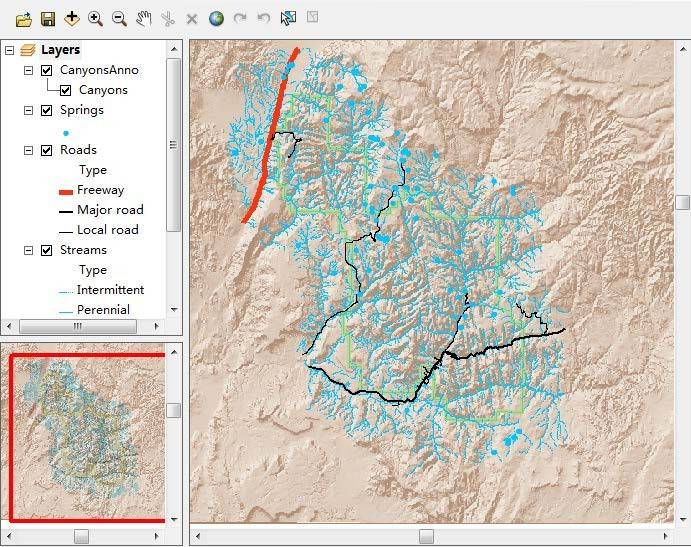
Task: Click the main map scroll-up arrow
Action: pos(683,48)
